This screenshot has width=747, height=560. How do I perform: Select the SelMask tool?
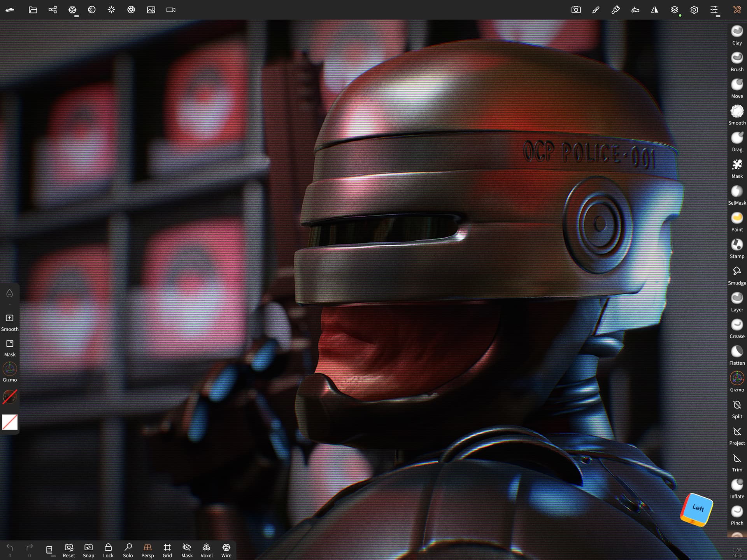(x=737, y=195)
